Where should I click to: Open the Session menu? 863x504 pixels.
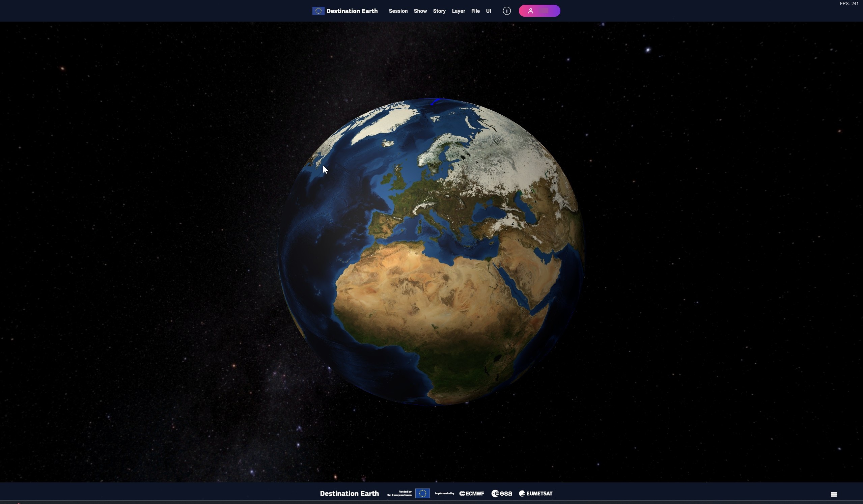tap(398, 11)
